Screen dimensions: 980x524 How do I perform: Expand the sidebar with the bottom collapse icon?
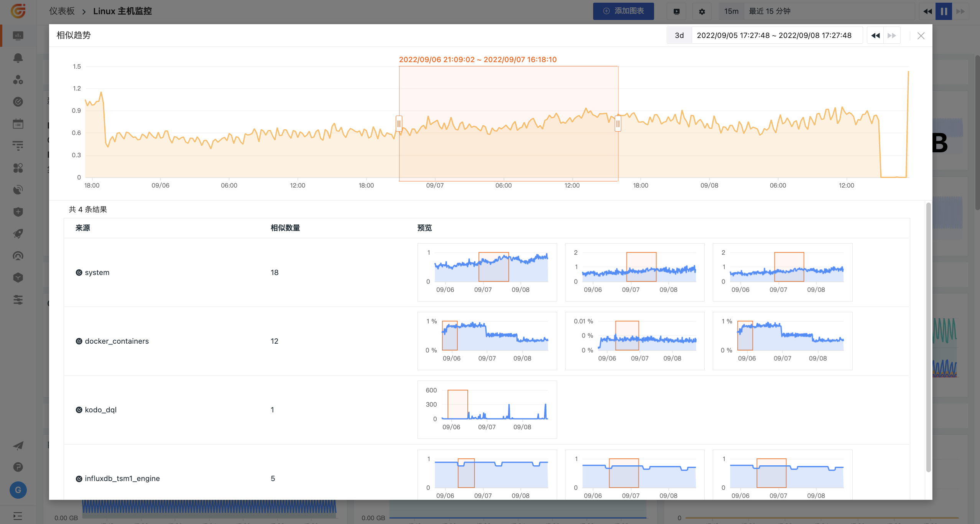(x=18, y=516)
